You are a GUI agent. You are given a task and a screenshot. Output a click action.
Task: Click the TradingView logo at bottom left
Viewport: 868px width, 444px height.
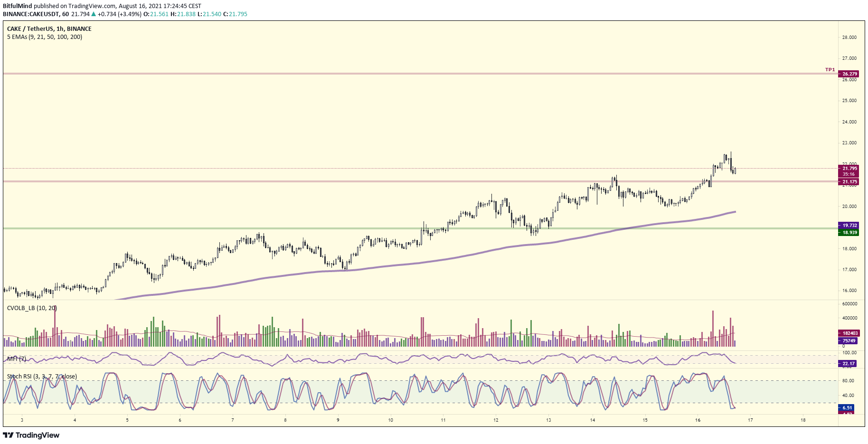tap(31, 435)
